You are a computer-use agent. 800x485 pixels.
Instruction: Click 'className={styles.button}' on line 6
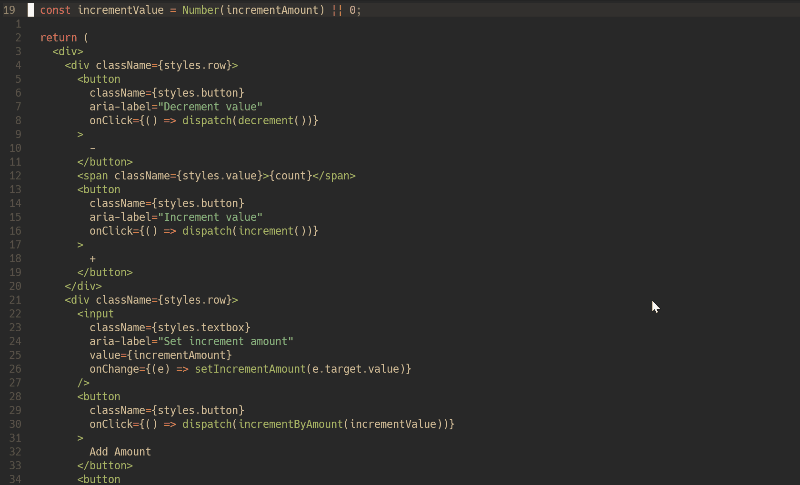(167, 93)
